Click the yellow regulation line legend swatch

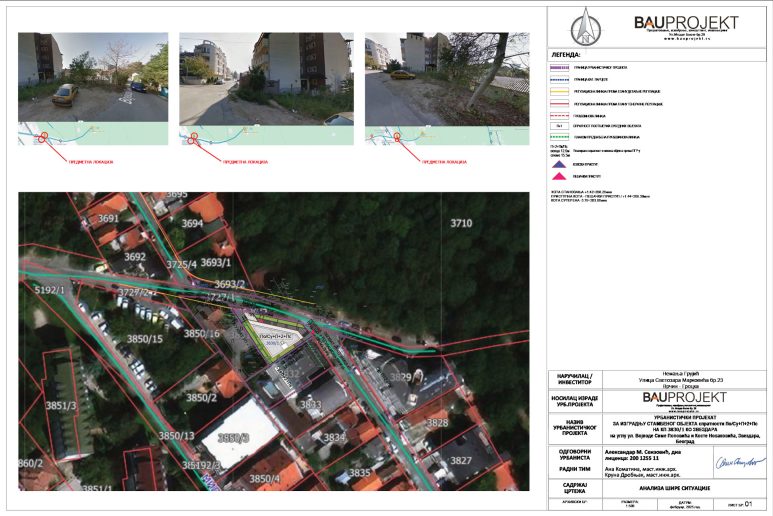click(x=561, y=89)
